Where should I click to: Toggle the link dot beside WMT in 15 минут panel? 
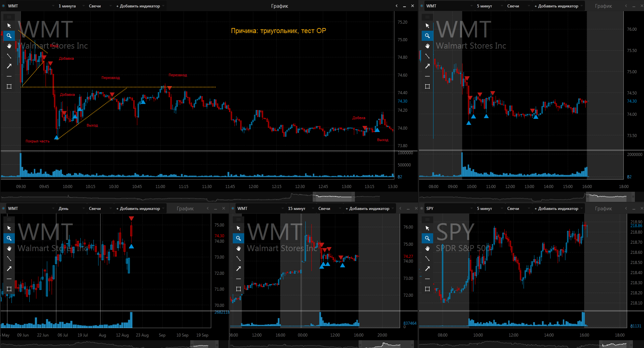[x=233, y=208]
